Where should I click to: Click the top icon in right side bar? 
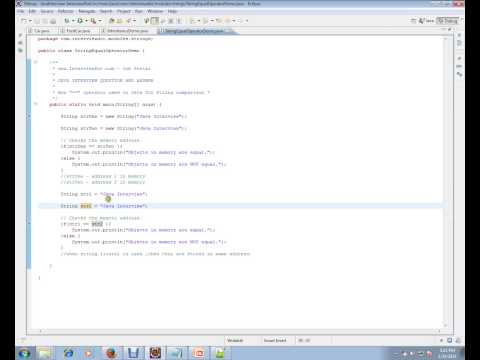point(459,35)
